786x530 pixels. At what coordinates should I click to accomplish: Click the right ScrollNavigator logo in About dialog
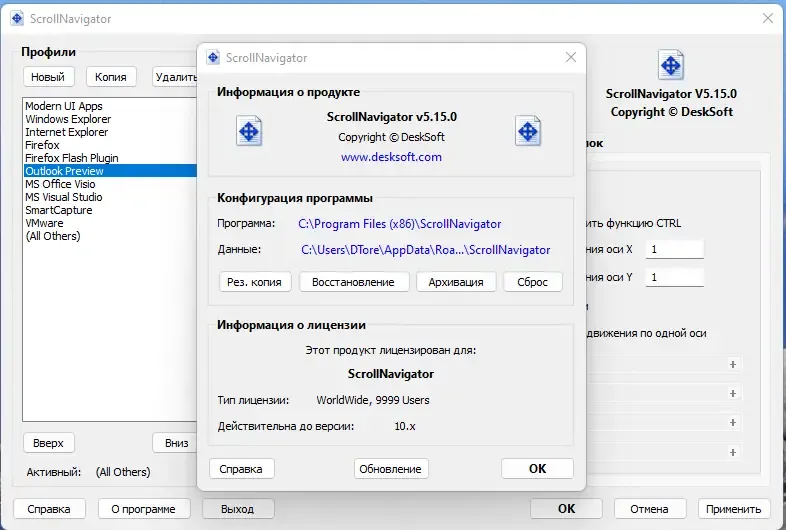point(528,131)
